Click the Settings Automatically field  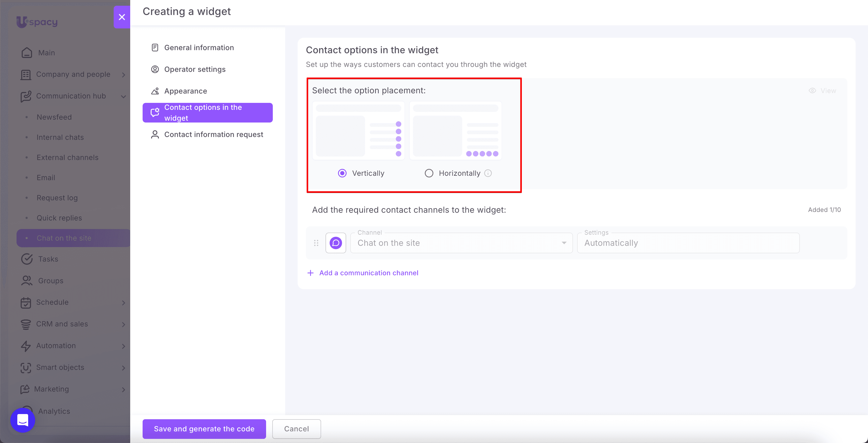click(x=688, y=243)
